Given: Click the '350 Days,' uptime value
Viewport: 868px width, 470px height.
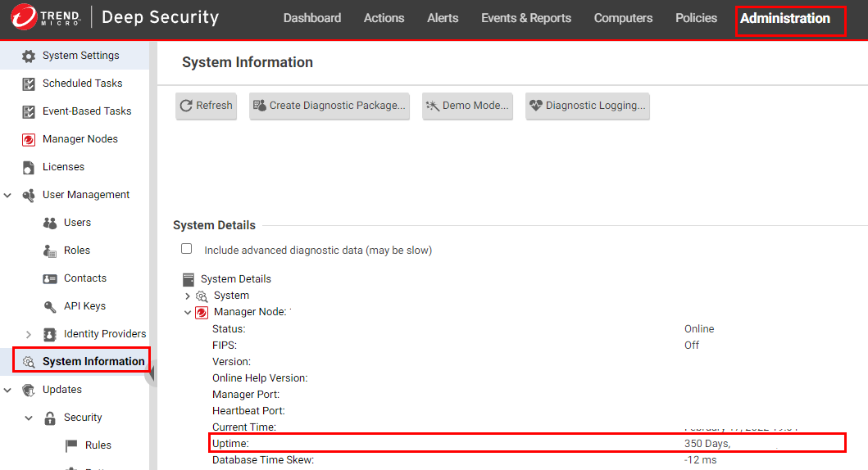Looking at the screenshot, I should [707, 444].
